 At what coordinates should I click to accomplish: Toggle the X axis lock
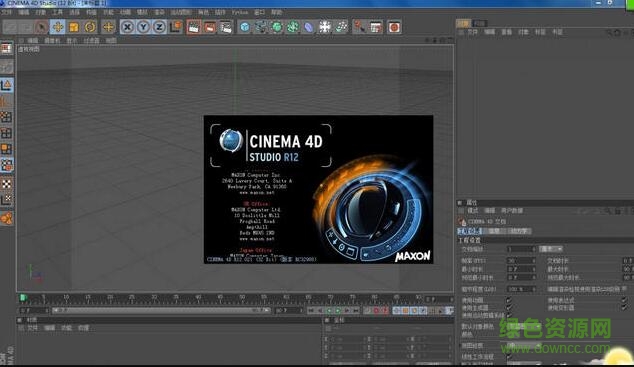[x=127, y=27]
